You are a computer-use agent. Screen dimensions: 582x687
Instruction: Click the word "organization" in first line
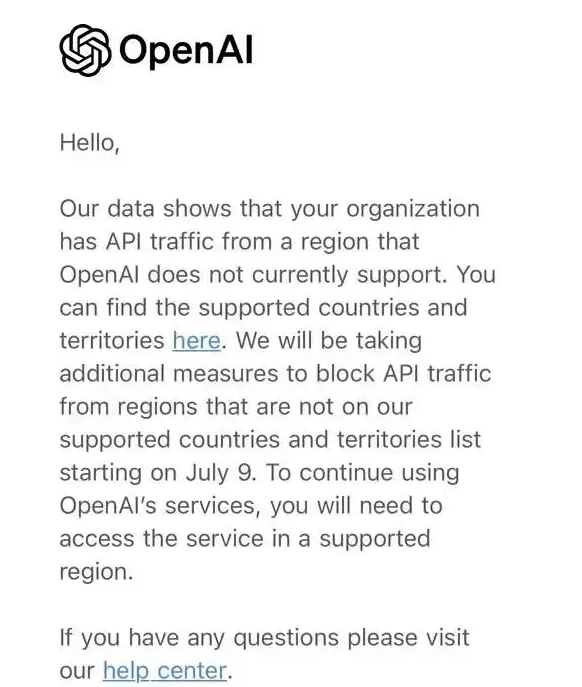tap(413, 209)
